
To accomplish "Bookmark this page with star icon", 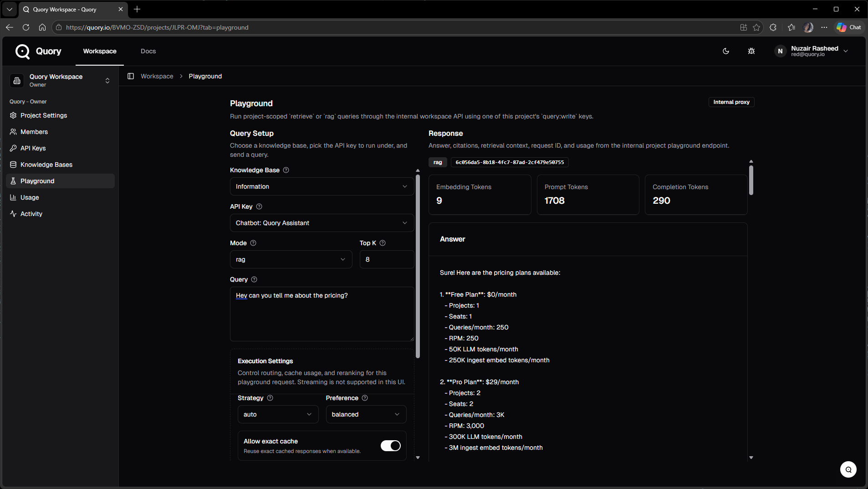I will 756,27.
